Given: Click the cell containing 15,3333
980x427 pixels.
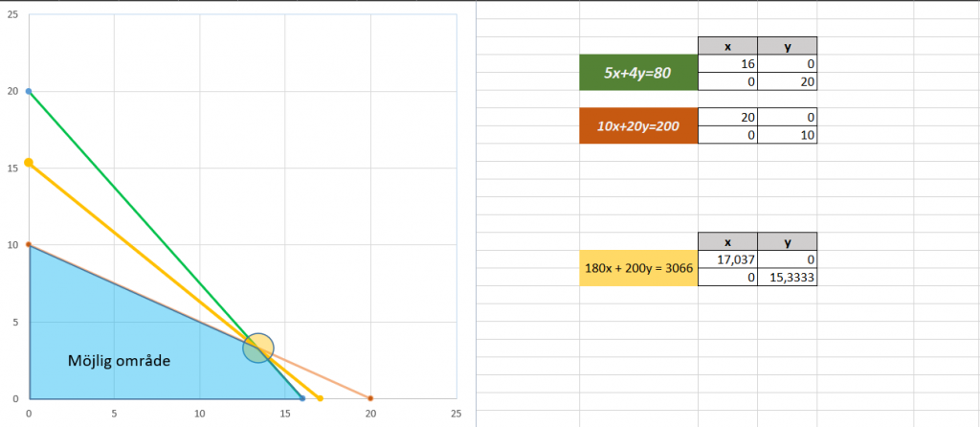Looking at the screenshot, I should tap(787, 277).
